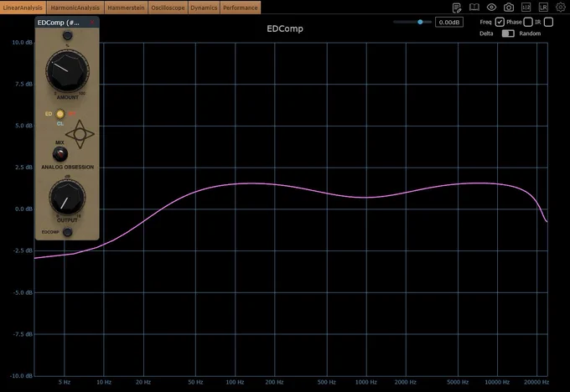Close the EDComp plugin window
The image size is (570, 392).
(x=92, y=23)
